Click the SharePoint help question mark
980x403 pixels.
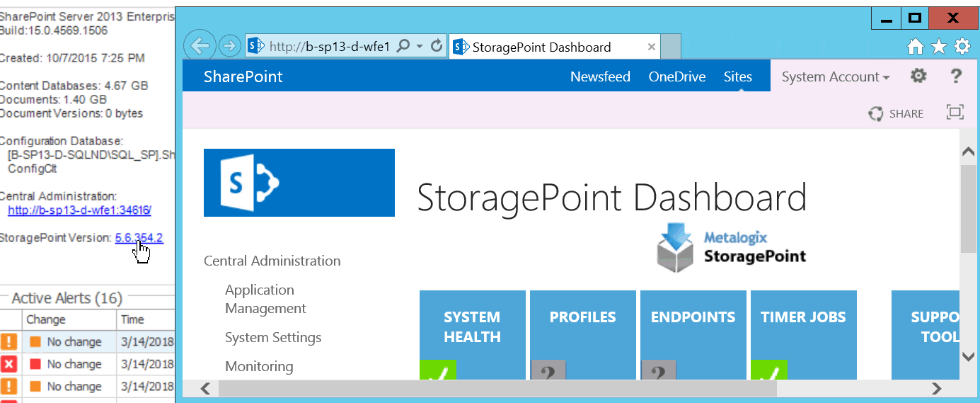tap(956, 76)
